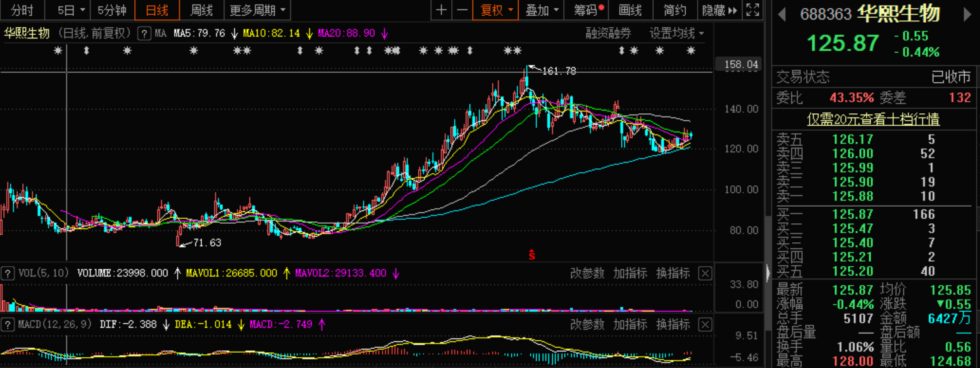Click 加指标 in the VOL panel

pyautogui.click(x=630, y=273)
